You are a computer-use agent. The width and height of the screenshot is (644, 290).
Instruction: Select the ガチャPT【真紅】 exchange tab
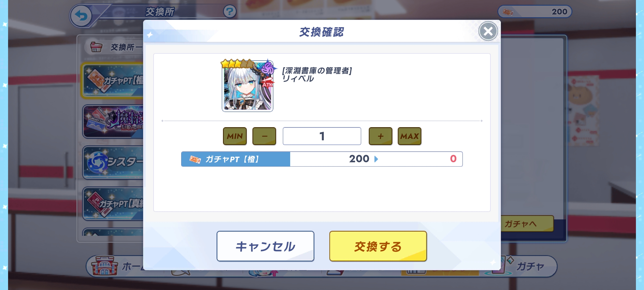tap(113, 203)
